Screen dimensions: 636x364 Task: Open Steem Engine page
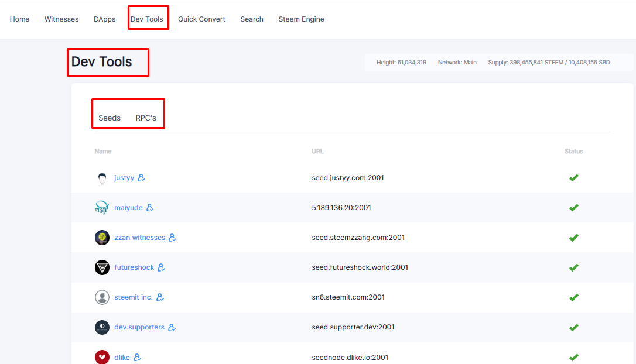tap(301, 19)
